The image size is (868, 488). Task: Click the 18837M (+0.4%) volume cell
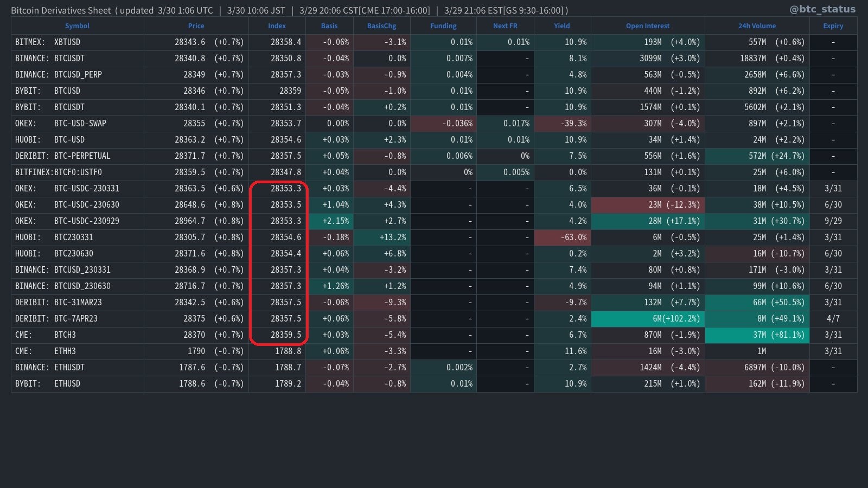pos(757,59)
